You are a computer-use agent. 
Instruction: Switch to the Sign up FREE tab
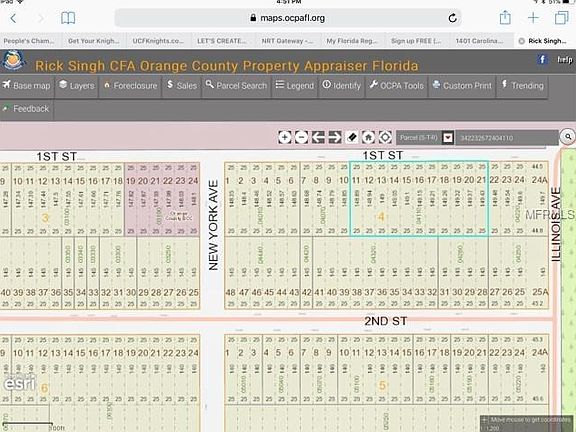point(417,41)
